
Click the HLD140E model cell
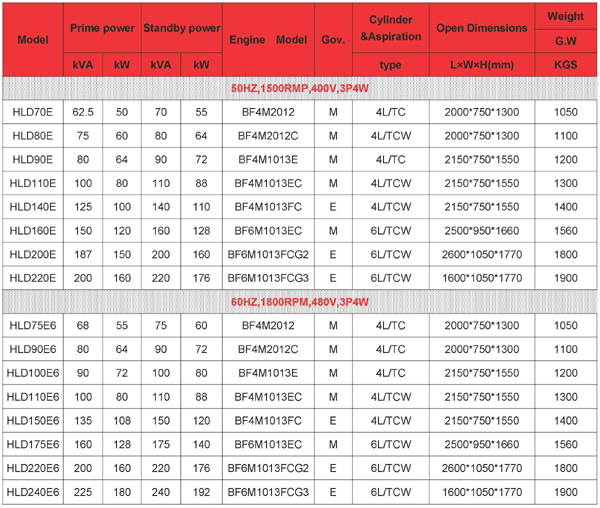[x=33, y=206]
